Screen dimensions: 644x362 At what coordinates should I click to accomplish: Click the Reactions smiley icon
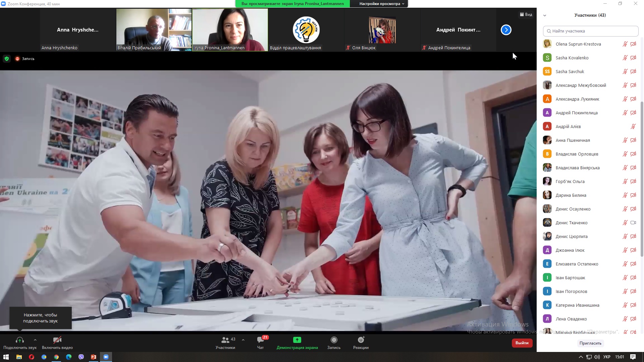361,340
